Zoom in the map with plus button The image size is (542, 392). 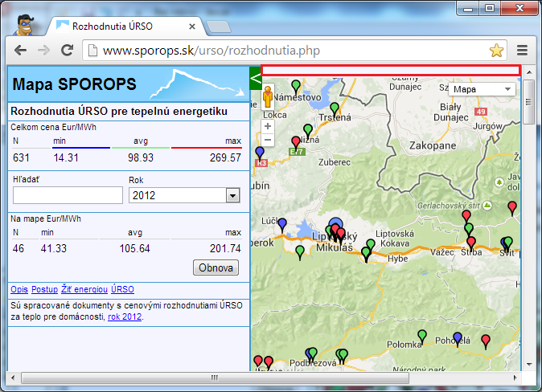[268, 126]
